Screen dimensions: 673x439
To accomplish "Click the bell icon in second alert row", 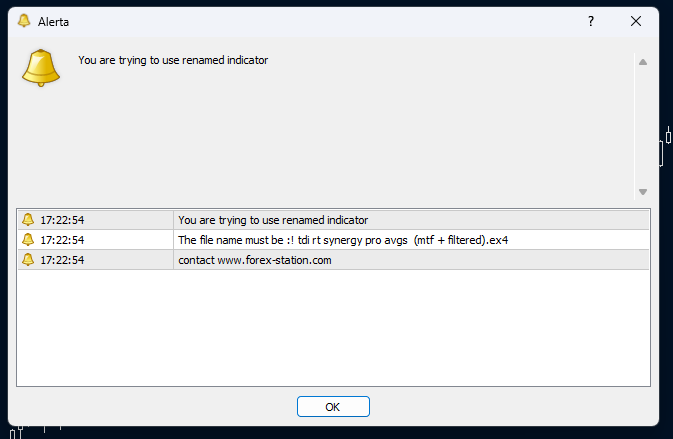I will 28,240.
